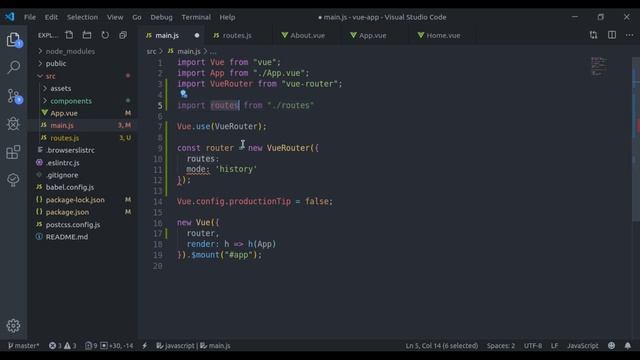Click the errors and warnings count in status bar
The height and width of the screenshot is (360, 640).
pos(62,346)
